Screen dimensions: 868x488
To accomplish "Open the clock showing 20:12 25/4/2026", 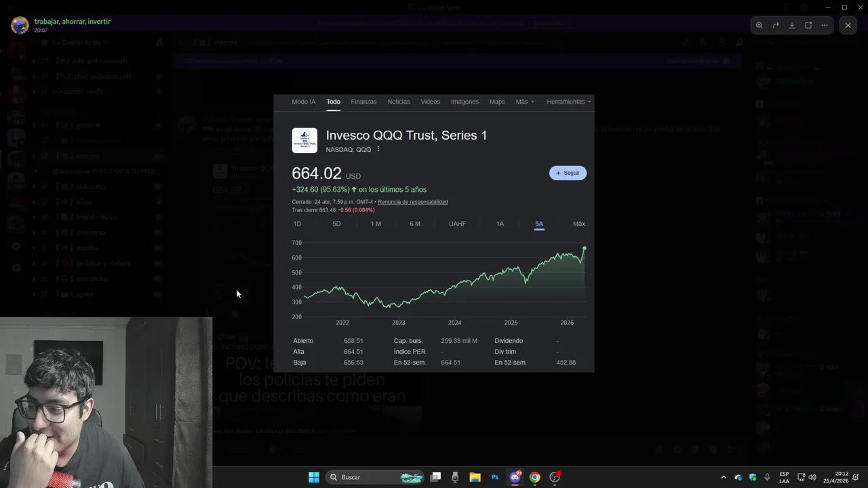I will [x=836, y=477].
